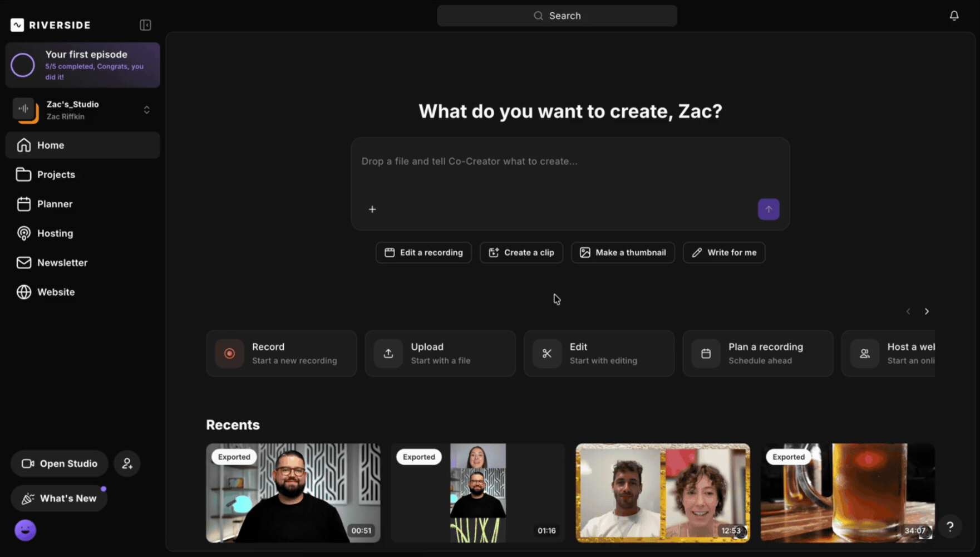Click the Upload card
Screen dimensions: 980x557
(440, 354)
